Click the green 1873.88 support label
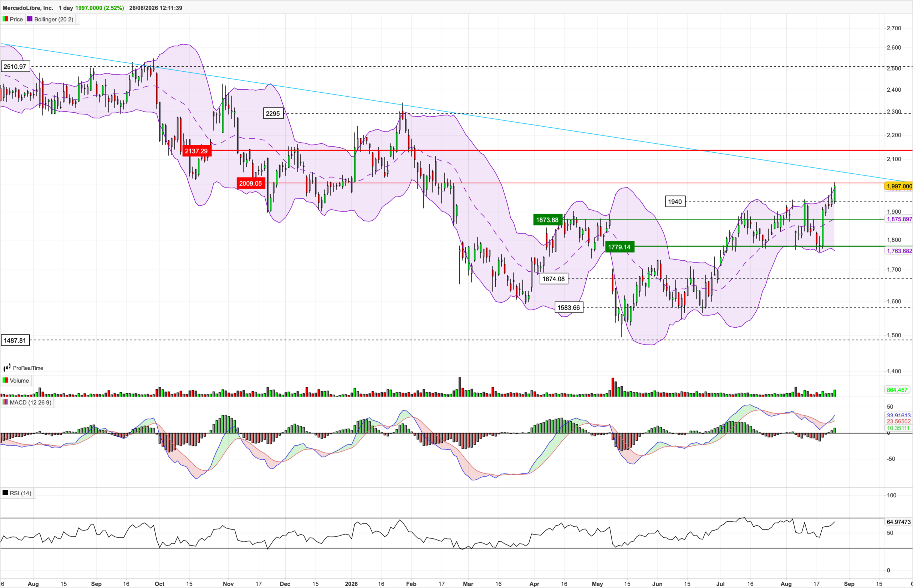Image resolution: width=913 pixels, height=588 pixels. (x=547, y=220)
